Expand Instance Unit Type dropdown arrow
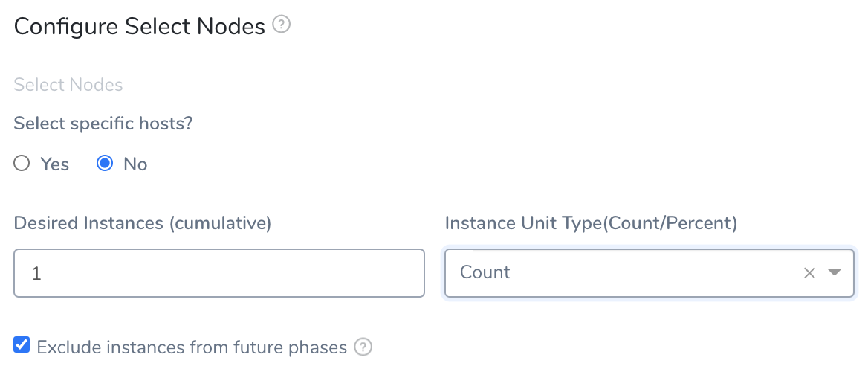868x375 pixels. point(835,272)
